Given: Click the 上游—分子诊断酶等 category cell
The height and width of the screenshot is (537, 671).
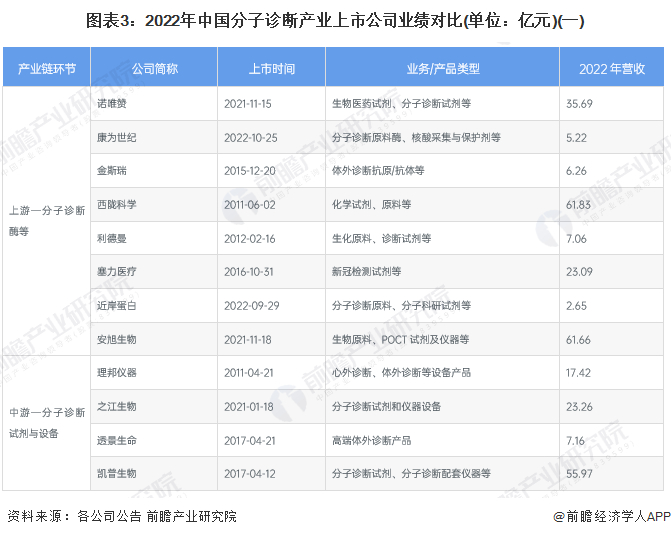Looking at the screenshot, I should [47, 221].
